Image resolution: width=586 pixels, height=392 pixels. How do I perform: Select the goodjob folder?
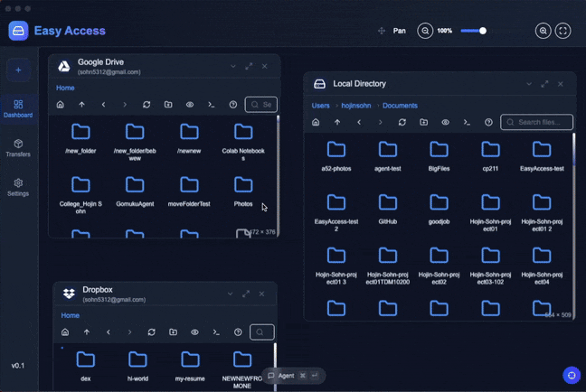pyautogui.click(x=439, y=209)
